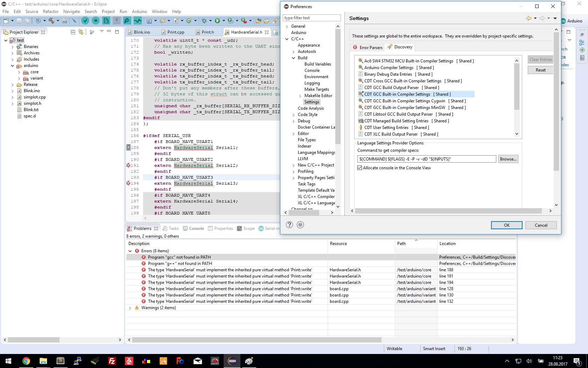The width and height of the screenshot is (588, 368).
Task: Click the compiler specs command input field
Action: pyautogui.click(x=427, y=159)
